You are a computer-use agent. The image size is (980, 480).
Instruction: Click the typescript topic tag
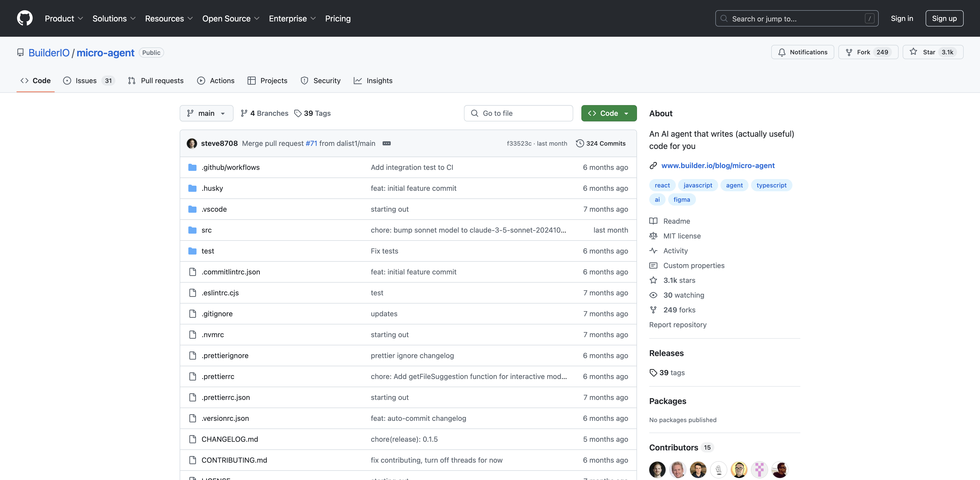pos(771,185)
